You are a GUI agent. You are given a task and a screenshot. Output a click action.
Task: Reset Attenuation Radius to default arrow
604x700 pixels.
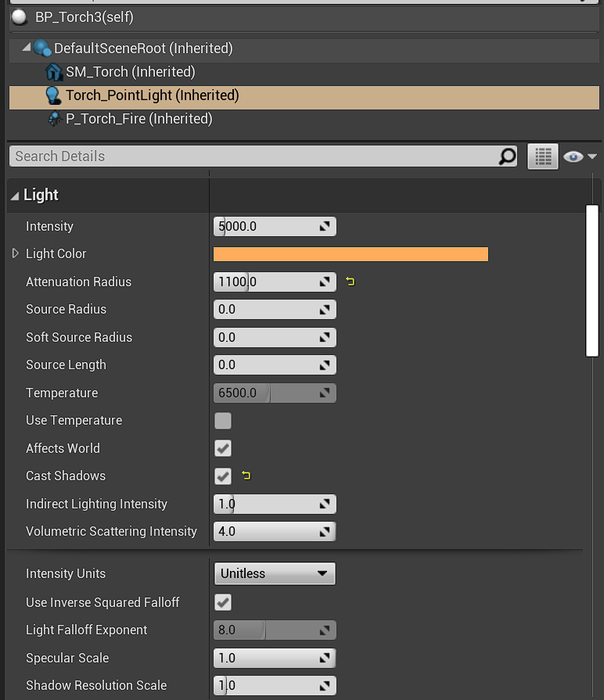point(350,282)
